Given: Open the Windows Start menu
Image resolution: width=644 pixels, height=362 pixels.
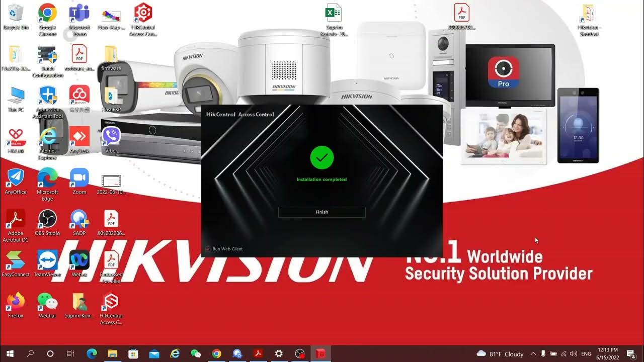Looking at the screenshot, I should (10, 354).
